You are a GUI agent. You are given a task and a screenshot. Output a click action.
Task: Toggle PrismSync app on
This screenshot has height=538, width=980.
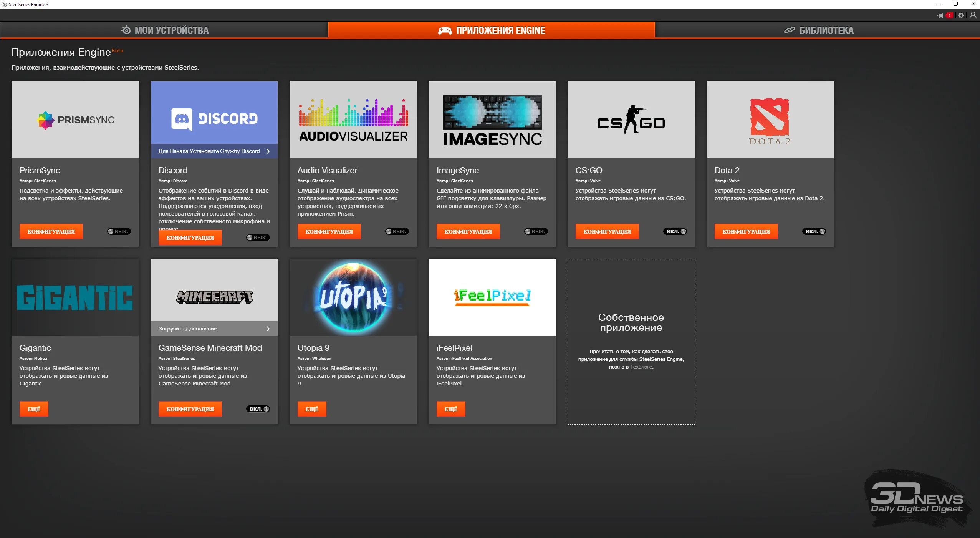click(x=119, y=231)
